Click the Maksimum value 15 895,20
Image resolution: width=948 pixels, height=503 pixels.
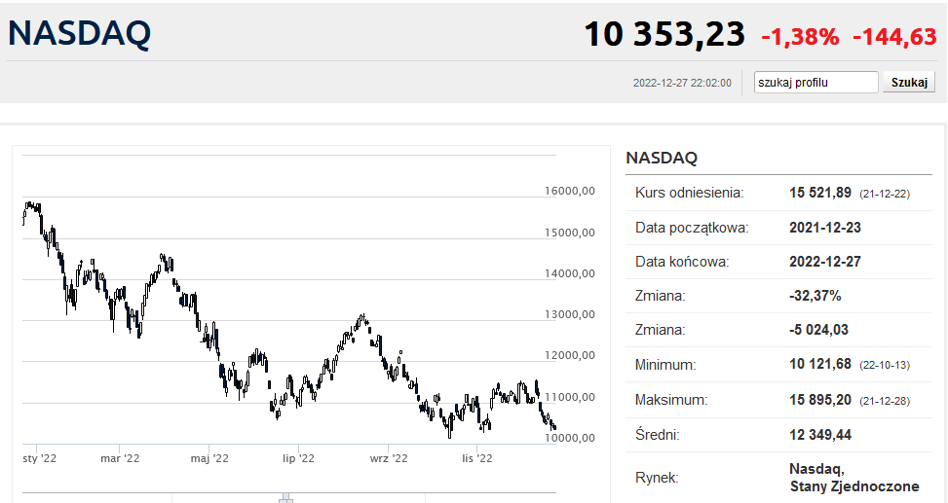(820, 400)
